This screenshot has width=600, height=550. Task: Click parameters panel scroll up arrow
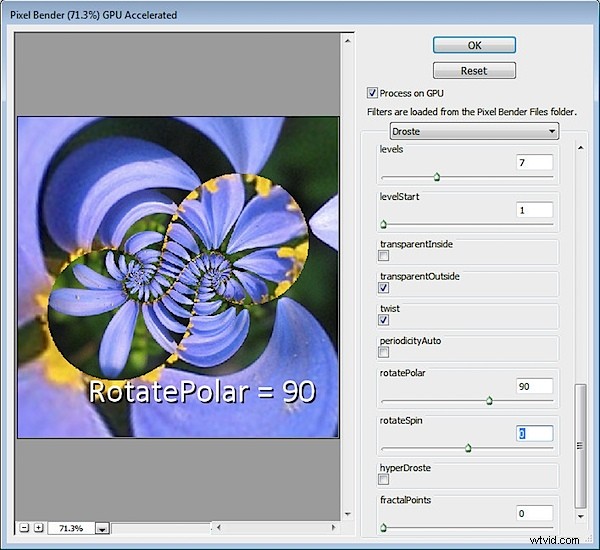pos(580,148)
